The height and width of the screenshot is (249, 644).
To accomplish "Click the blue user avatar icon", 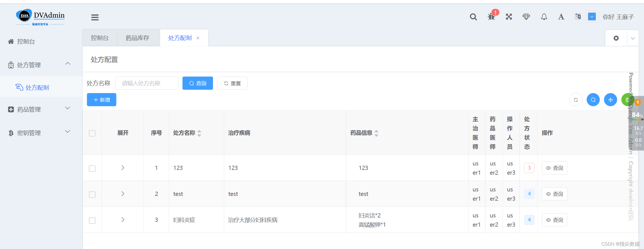I will pos(592,17).
